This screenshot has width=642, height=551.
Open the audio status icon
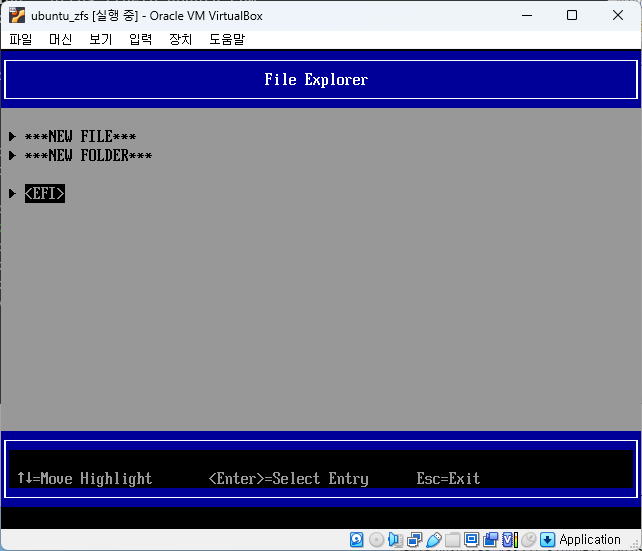[395, 540]
